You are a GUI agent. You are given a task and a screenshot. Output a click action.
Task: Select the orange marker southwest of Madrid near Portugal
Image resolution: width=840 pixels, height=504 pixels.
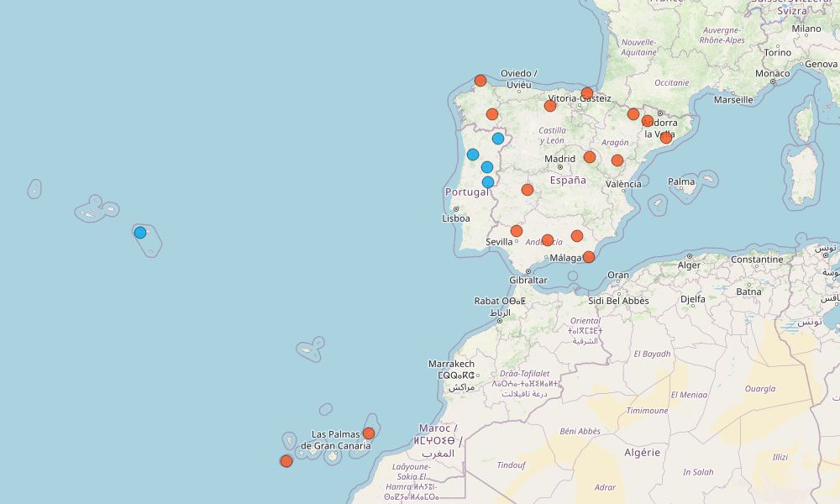[528, 190]
